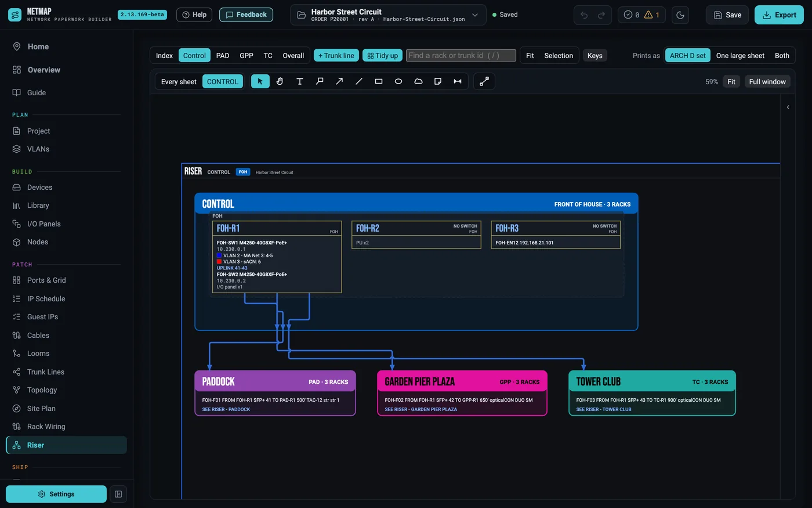Expand the right side panel chevron
Screen dimensions: 812x508
pos(788,107)
